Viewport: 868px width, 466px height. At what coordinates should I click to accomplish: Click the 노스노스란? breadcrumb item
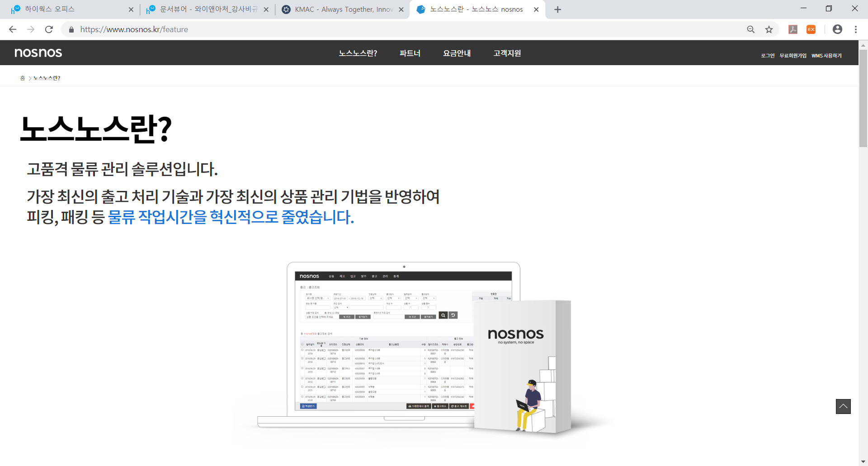pyautogui.click(x=47, y=78)
